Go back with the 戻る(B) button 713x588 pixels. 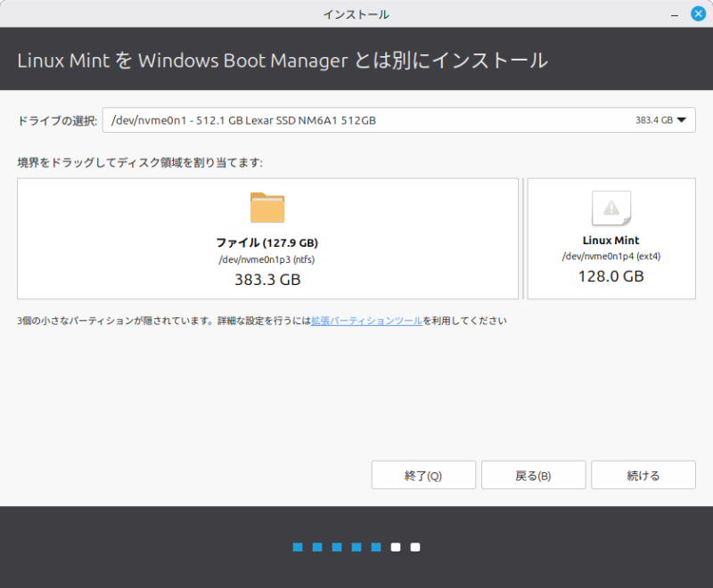pyautogui.click(x=533, y=476)
